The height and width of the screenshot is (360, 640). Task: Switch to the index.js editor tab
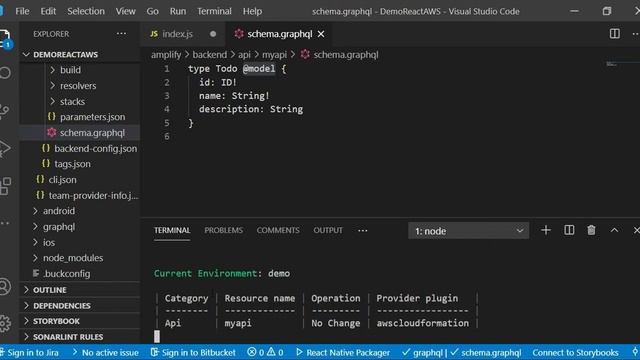point(182,34)
